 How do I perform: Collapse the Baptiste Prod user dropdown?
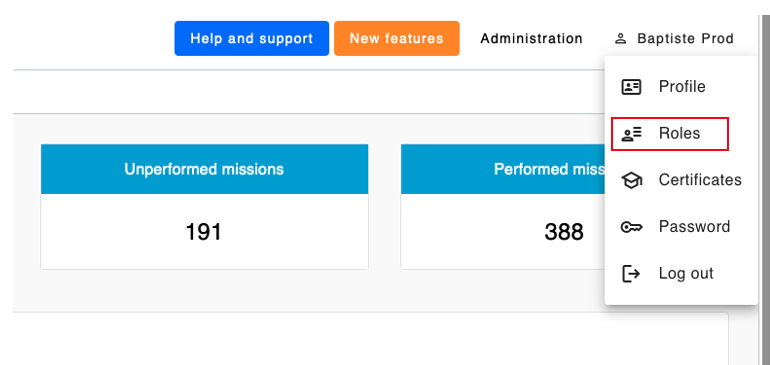pyautogui.click(x=674, y=38)
